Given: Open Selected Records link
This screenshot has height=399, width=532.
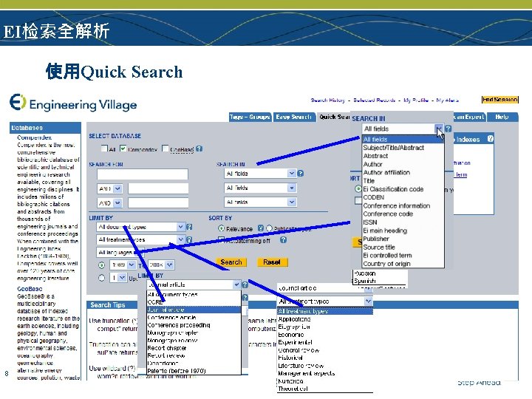Looking at the screenshot, I should [374, 100].
